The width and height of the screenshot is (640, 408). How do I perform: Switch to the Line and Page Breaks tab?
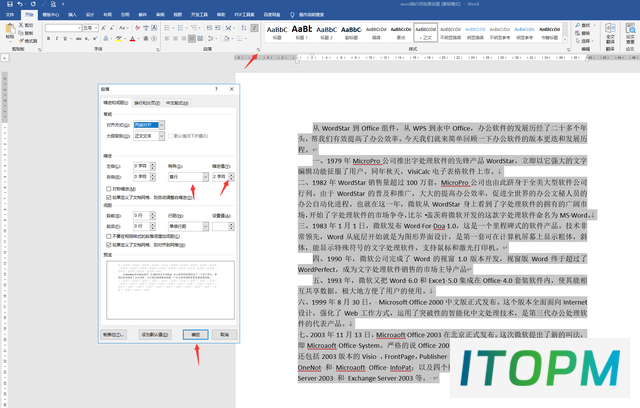coord(147,103)
